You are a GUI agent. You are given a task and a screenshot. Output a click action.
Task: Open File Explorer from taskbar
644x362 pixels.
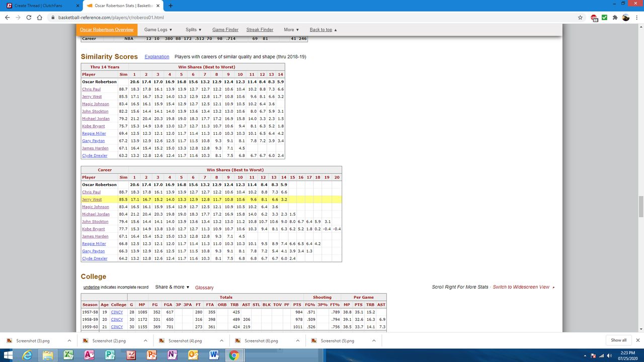click(x=48, y=355)
